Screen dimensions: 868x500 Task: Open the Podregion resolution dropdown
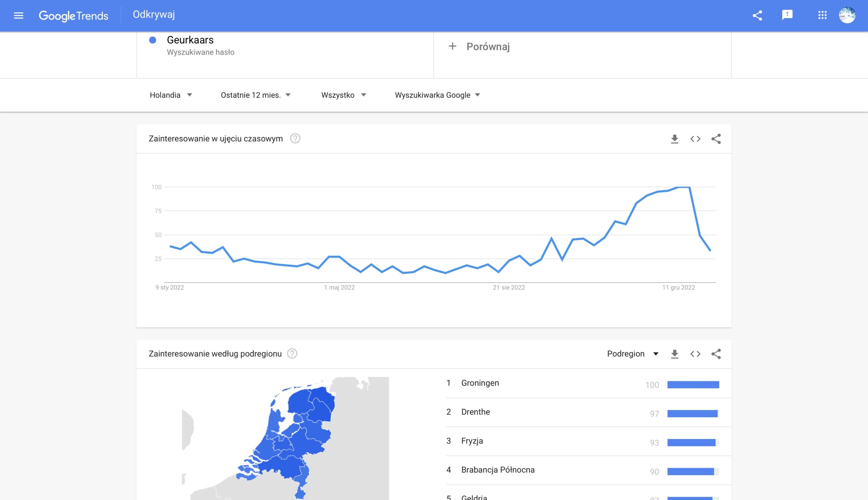633,354
